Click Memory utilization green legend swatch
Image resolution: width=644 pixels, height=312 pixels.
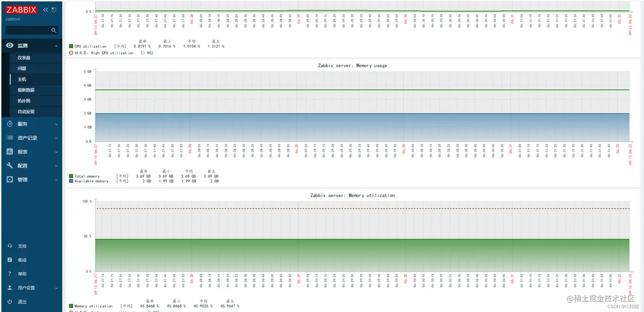71,306
